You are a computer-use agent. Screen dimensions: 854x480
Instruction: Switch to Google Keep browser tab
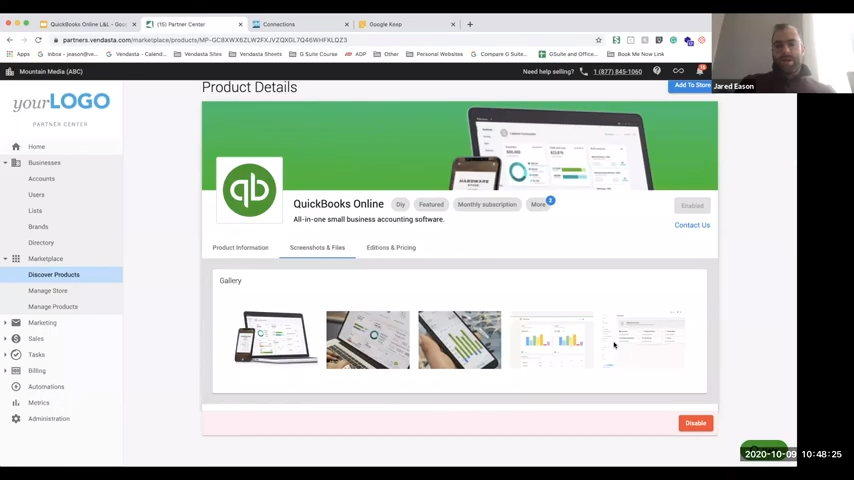coord(406,25)
